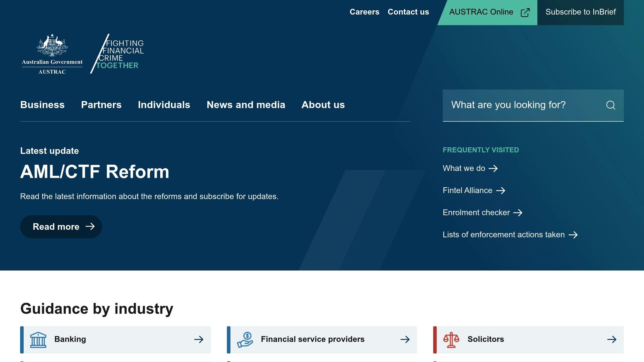The width and height of the screenshot is (644, 362).
Task: Click the Guidance by industry heading
Action: click(97, 309)
